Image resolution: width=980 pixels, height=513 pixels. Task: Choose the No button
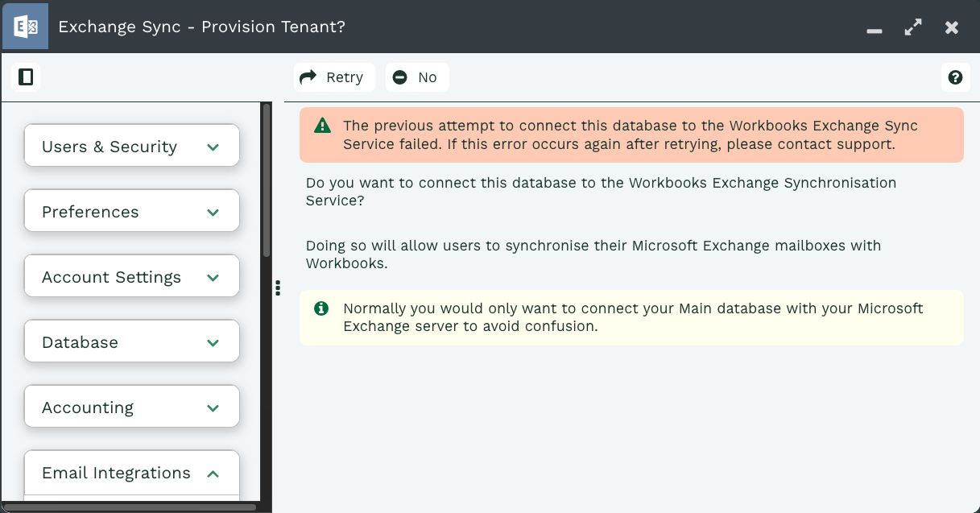pyautogui.click(x=416, y=77)
